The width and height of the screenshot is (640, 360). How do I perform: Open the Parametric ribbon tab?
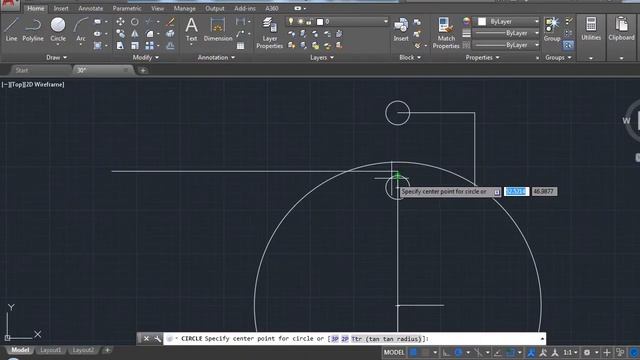pyautogui.click(x=127, y=8)
